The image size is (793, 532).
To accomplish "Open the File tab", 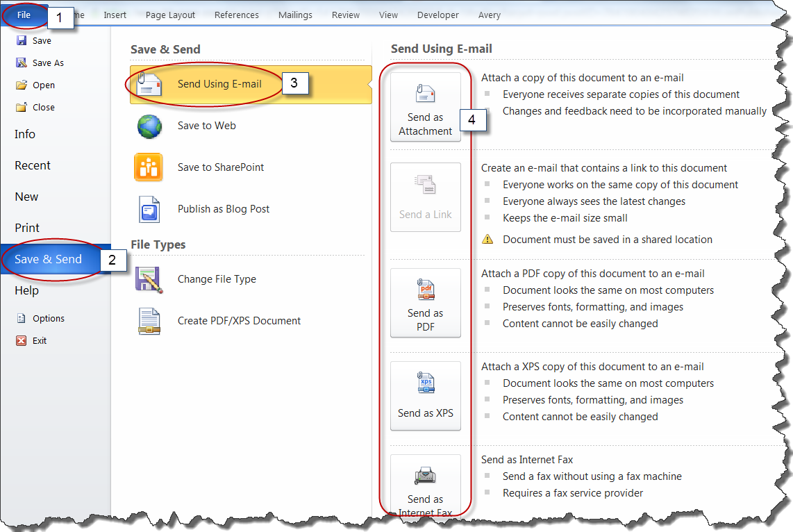I will (x=24, y=15).
